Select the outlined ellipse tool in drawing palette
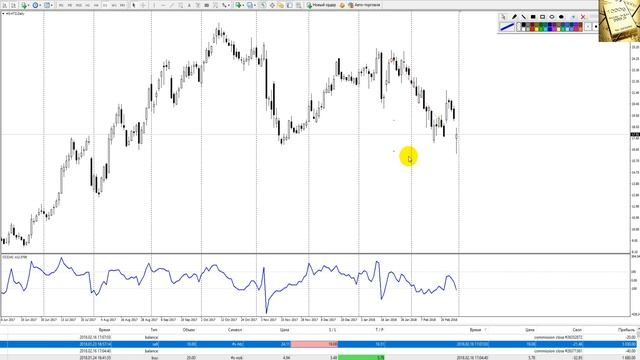 point(552,17)
